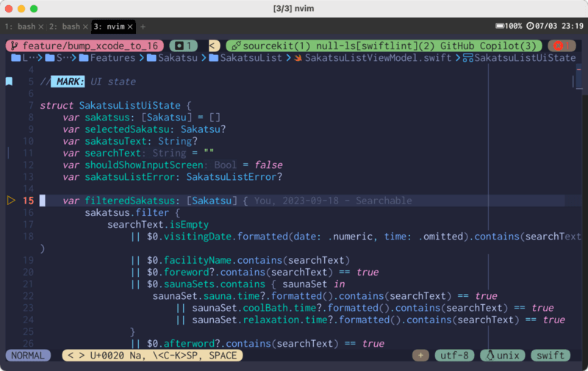Click the clock icon beside 07/03 23:19
The height and width of the screenshot is (371, 588).
tap(530, 26)
